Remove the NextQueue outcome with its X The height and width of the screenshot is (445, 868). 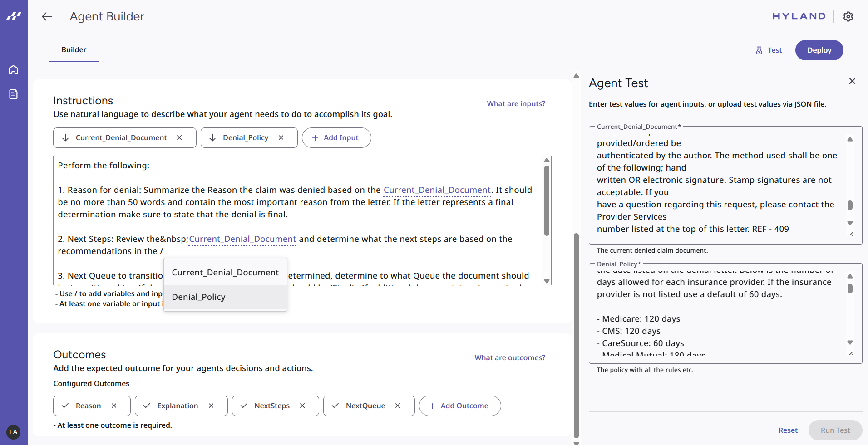click(x=398, y=406)
